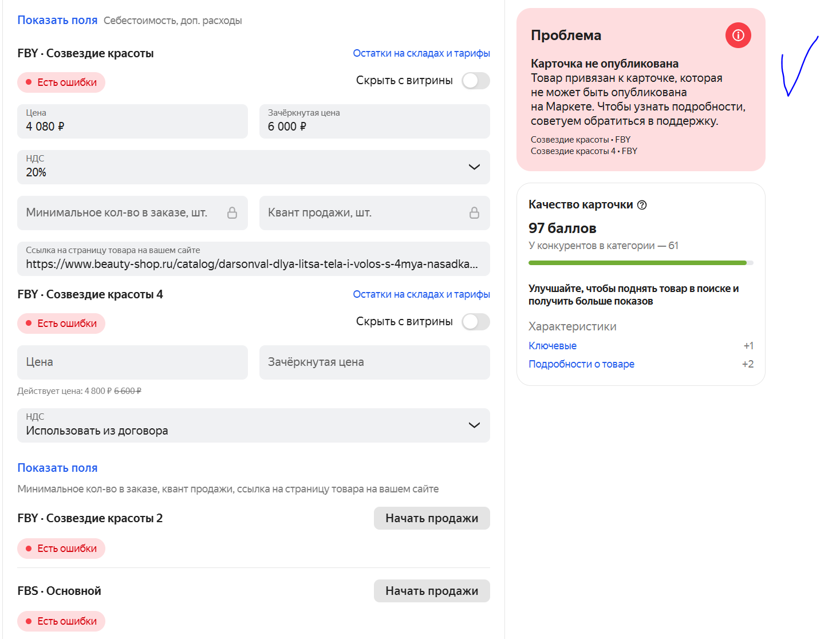Expand the НДС 20% dropdown
This screenshot has width=840, height=639.
474,167
